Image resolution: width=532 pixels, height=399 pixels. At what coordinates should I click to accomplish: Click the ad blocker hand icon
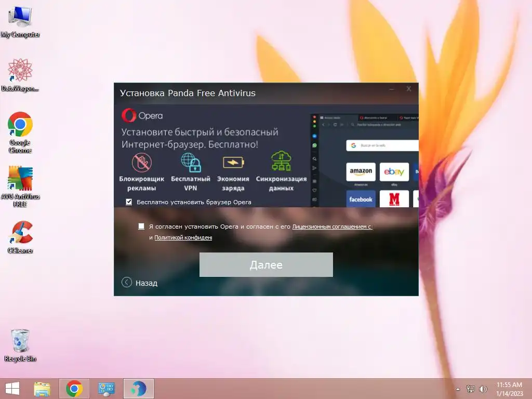click(141, 162)
